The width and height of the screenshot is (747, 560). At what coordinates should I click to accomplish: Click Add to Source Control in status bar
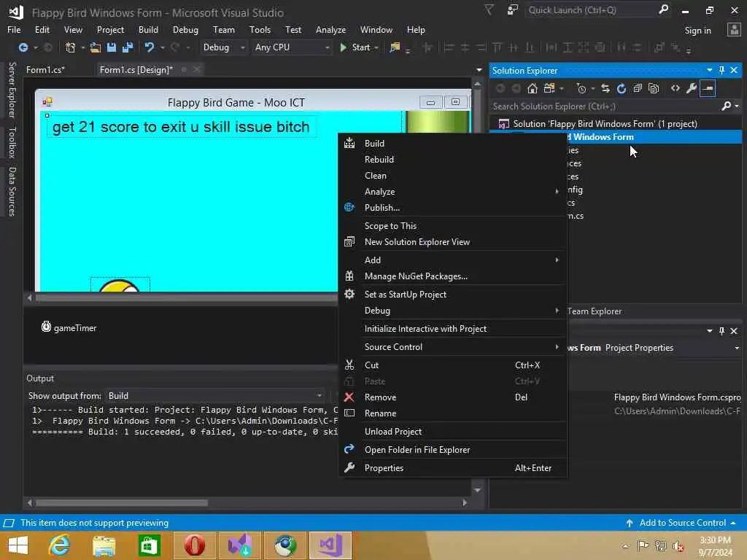click(682, 523)
